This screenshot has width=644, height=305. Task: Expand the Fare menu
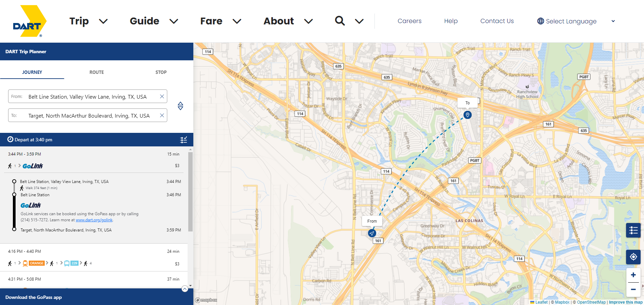pyautogui.click(x=220, y=21)
